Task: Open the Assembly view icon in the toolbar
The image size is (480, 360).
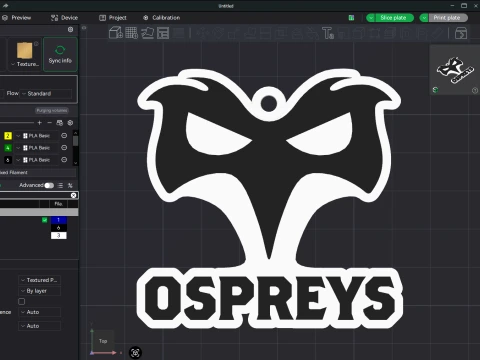Action: (461, 33)
